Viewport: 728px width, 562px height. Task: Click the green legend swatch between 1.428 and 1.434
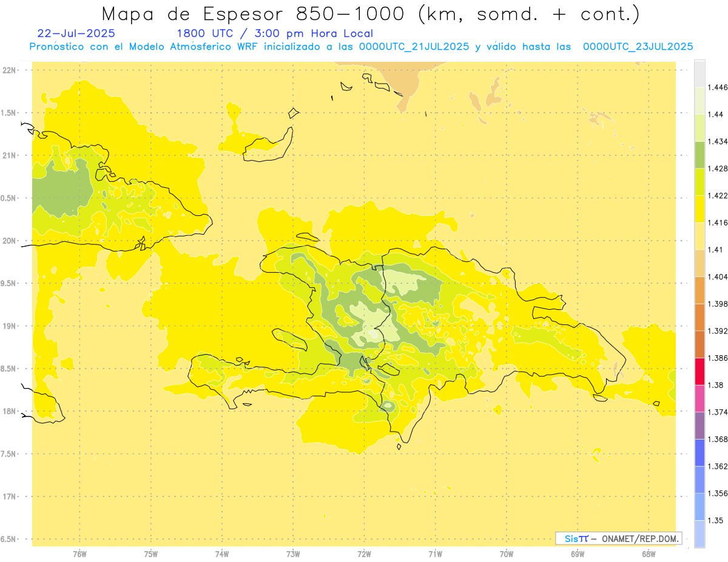tap(699, 155)
